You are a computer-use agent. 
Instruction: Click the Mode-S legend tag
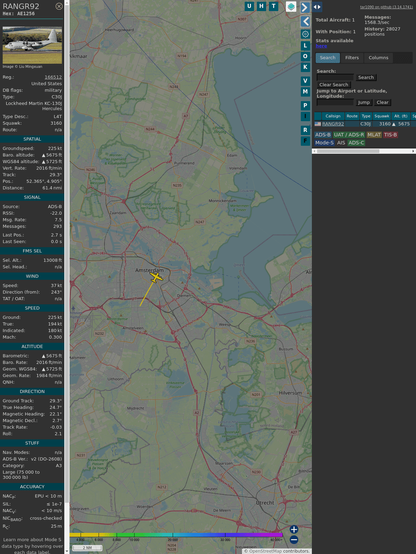point(324,143)
